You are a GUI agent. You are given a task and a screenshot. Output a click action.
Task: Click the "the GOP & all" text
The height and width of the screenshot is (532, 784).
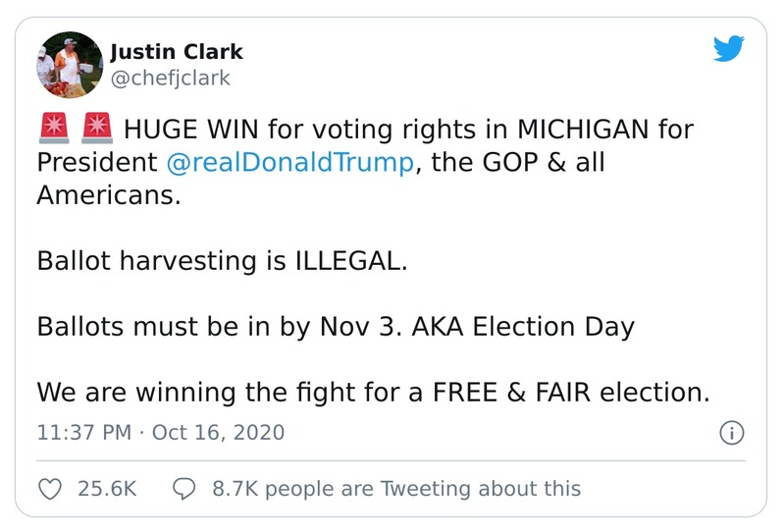(x=518, y=162)
